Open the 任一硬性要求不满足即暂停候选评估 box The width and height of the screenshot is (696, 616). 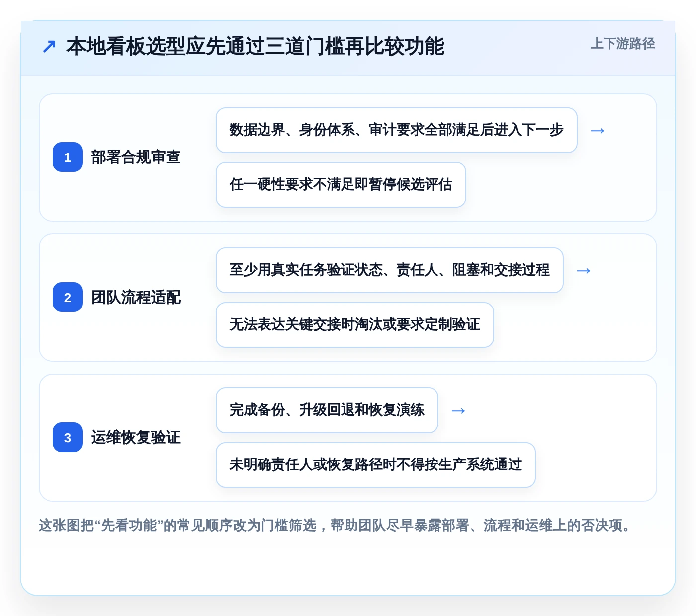(341, 185)
